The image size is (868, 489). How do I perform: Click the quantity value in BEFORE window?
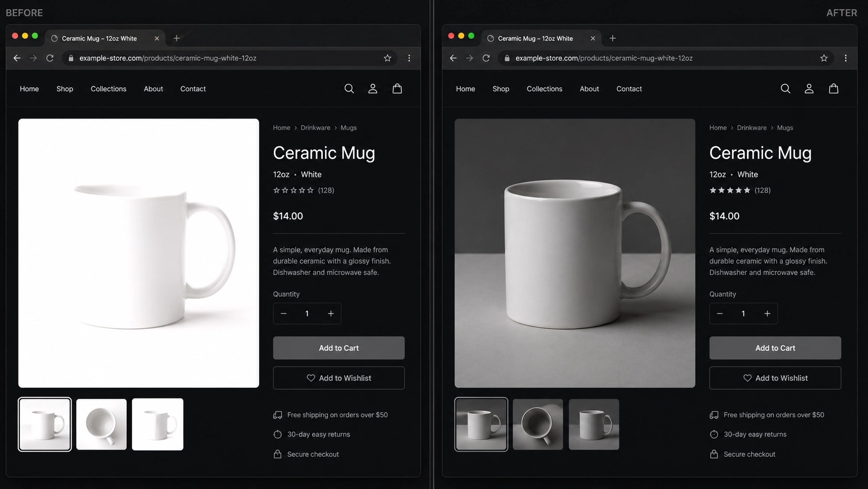307,313
